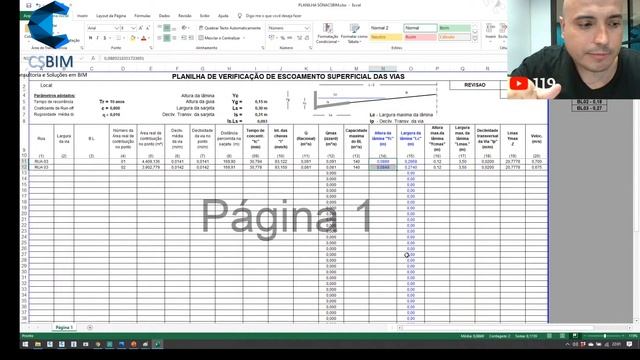The image size is (640, 360).
Task: Align text to the left
Action: (x=160, y=38)
